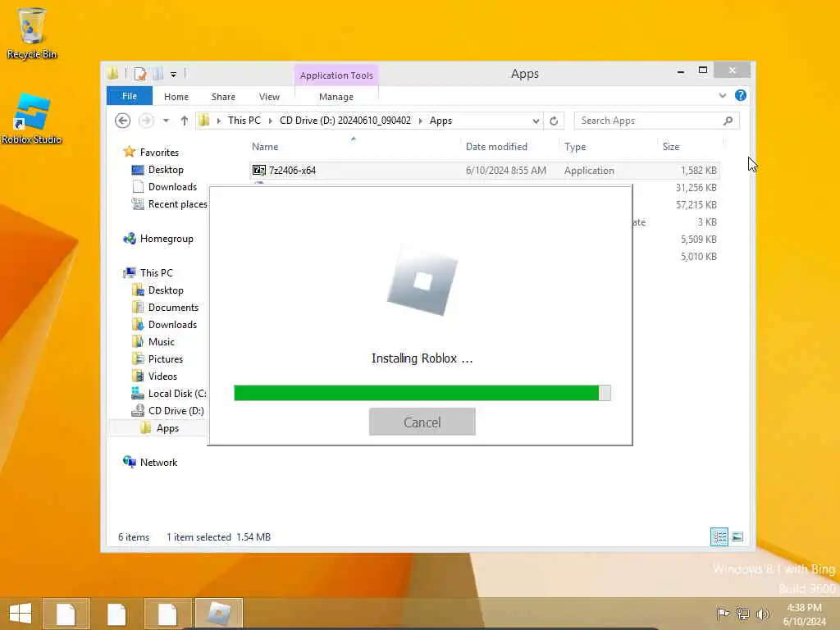The height and width of the screenshot is (630, 840).
Task: Select the 7z2406-x64 application icon
Action: tap(258, 171)
